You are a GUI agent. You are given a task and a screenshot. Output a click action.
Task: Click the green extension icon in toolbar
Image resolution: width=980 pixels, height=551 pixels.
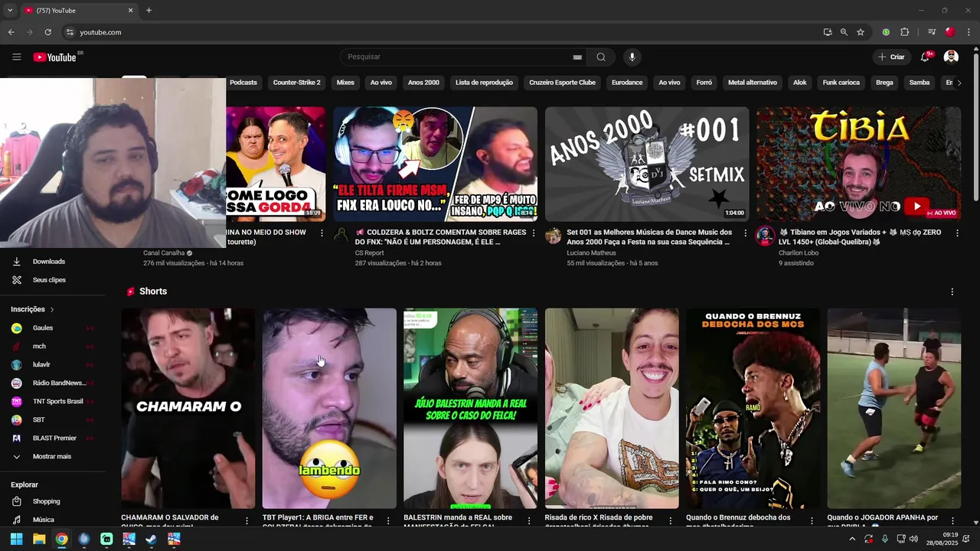click(886, 32)
